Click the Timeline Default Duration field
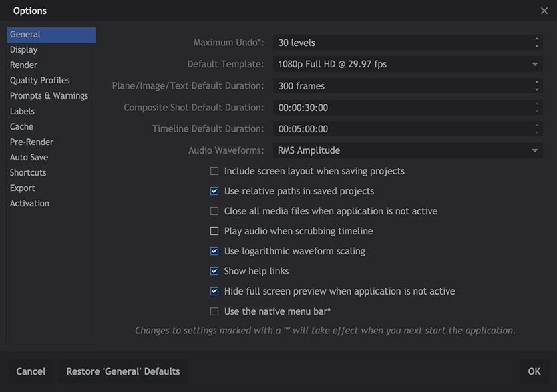 pyautogui.click(x=401, y=129)
